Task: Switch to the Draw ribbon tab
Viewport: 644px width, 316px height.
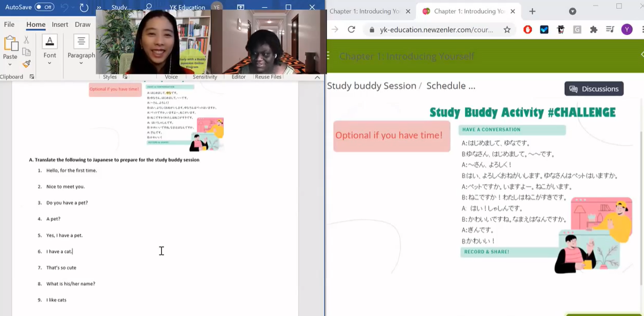Action: point(83,24)
